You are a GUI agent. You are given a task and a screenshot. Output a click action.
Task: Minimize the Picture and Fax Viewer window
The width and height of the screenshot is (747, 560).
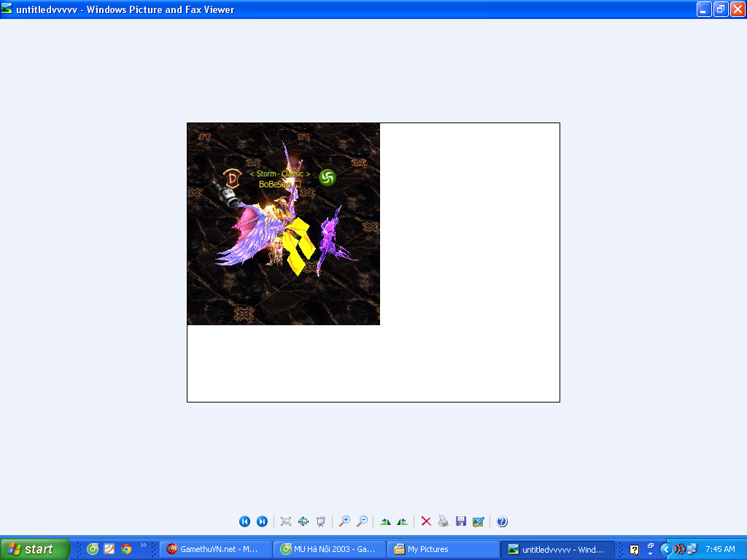click(704, 9)
